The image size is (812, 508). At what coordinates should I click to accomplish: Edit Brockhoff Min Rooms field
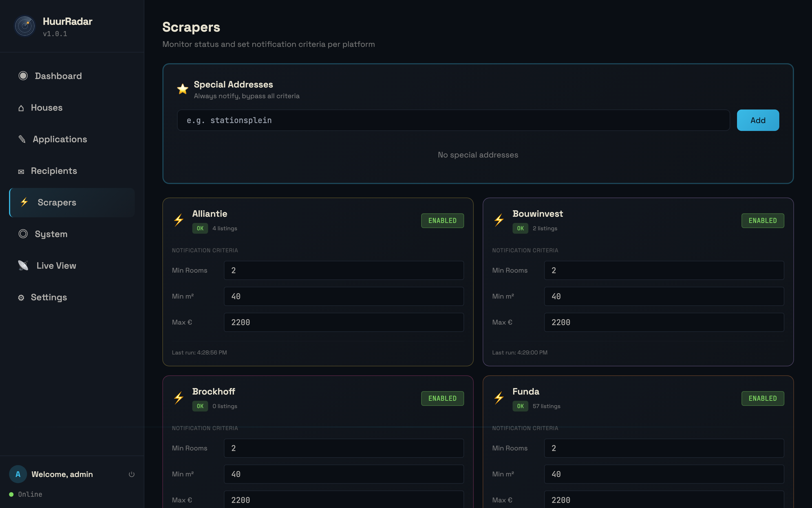[344, 448]
